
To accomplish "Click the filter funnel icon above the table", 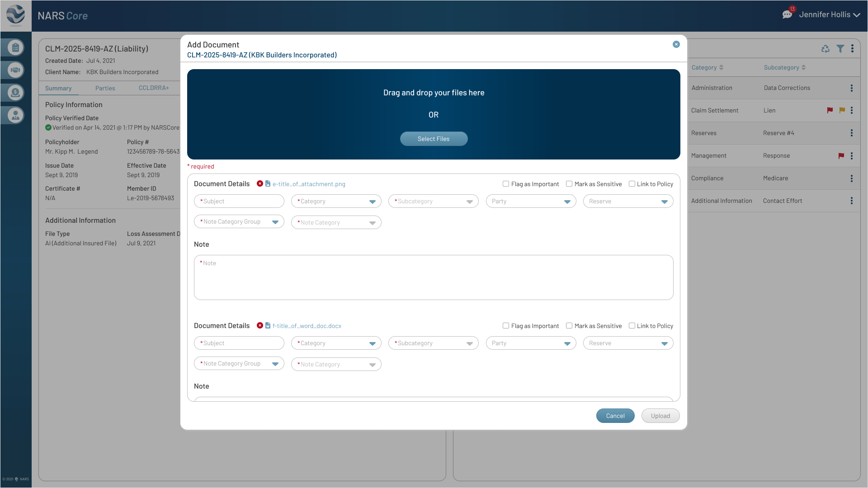I will point(840,48).
